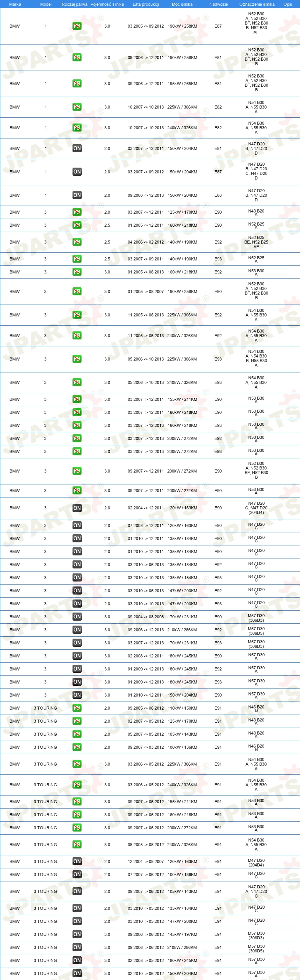Click the date cell '09.2004 -> 08.2008'
This screenshot has height=980, width=300.
point(146,617)
